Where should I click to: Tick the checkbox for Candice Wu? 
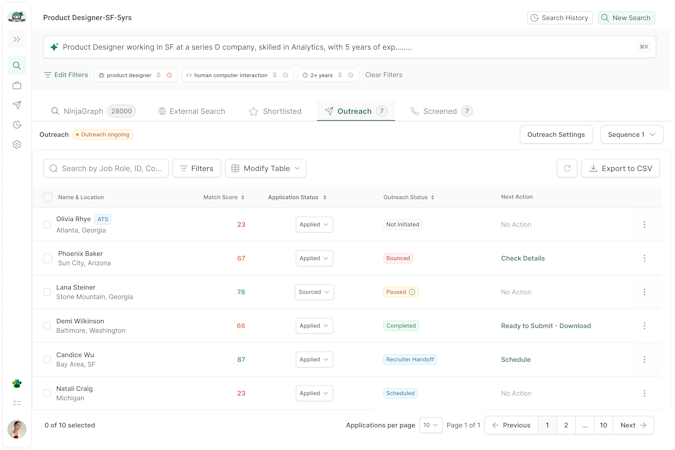click(47, 359)
